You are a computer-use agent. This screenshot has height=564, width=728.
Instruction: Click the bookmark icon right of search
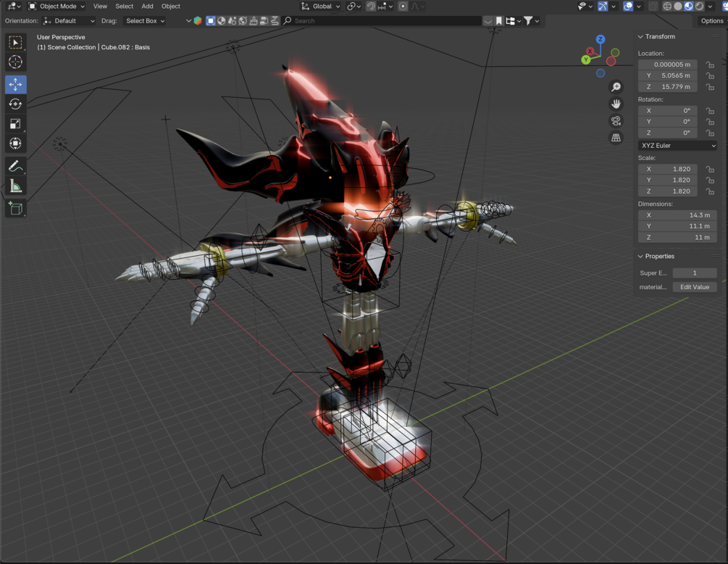point(498,20)
